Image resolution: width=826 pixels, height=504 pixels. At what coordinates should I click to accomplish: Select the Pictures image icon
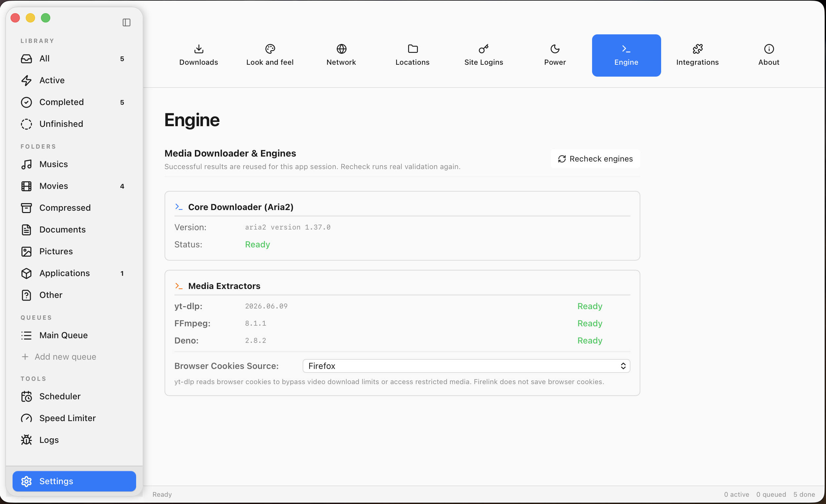tap(26, 251)
